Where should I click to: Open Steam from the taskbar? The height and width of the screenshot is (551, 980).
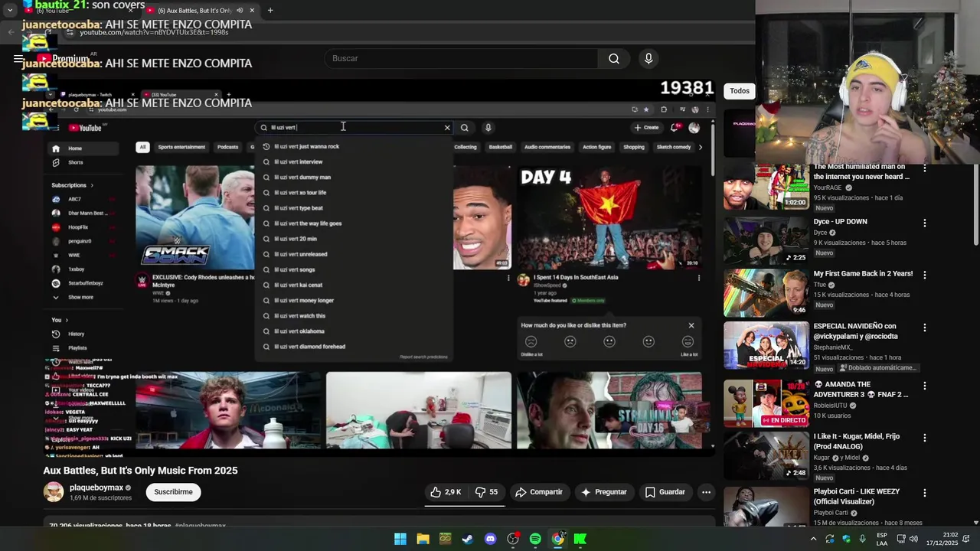tap(468, 539)
